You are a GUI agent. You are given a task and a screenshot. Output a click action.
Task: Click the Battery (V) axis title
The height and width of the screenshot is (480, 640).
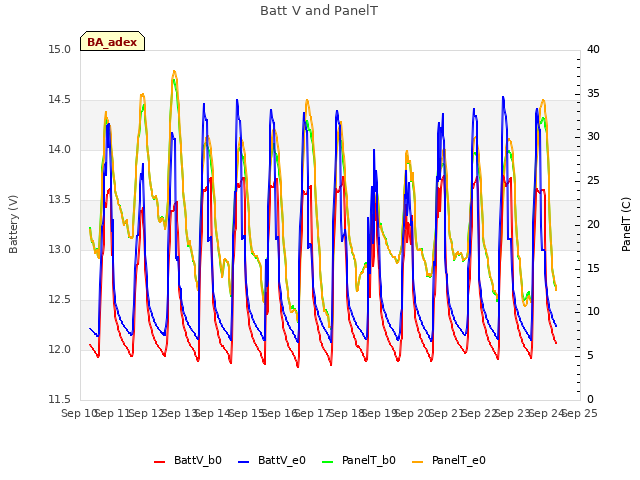(x=13, y=224)
